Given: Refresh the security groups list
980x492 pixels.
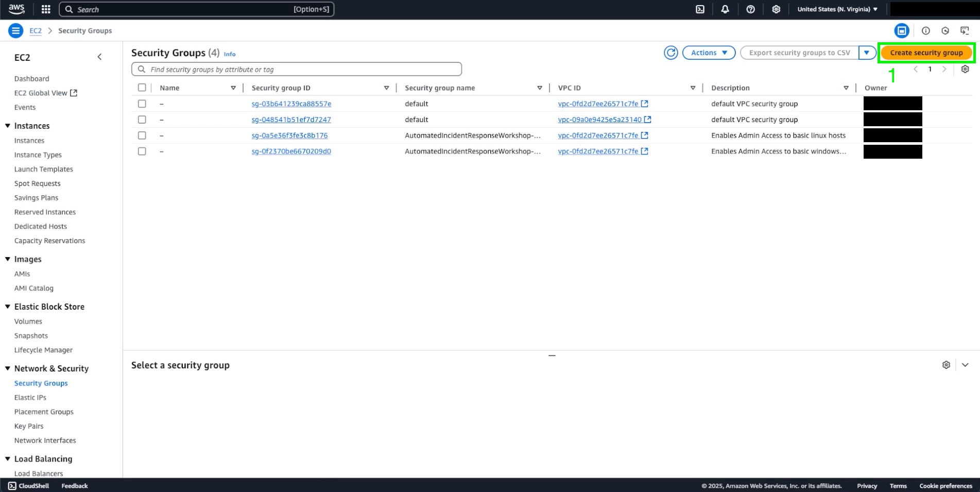Looking at the screenshot, I should click(671, 53).
